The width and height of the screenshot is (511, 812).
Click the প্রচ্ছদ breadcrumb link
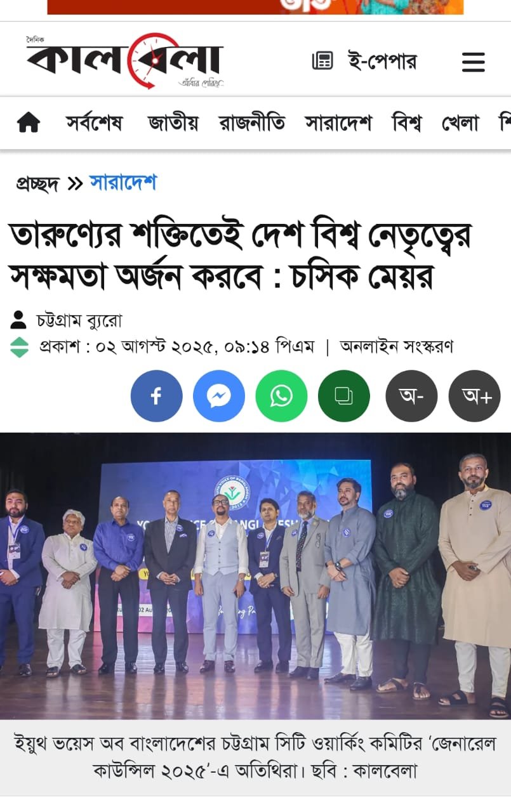coord(37,183)
